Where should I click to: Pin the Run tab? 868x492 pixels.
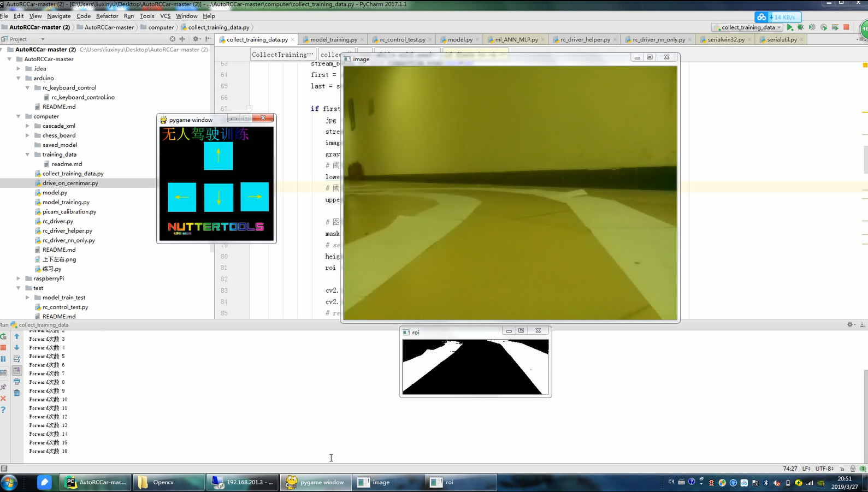pos(3,387)
